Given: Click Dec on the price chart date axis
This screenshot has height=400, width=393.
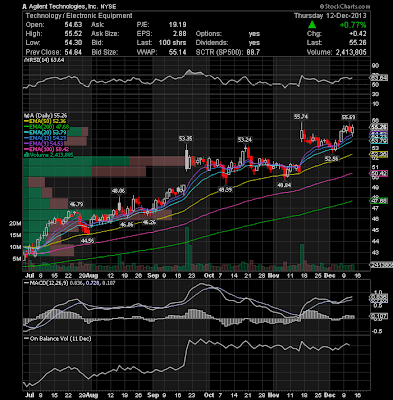Looking at the screenshot, I should pos(330,276).
